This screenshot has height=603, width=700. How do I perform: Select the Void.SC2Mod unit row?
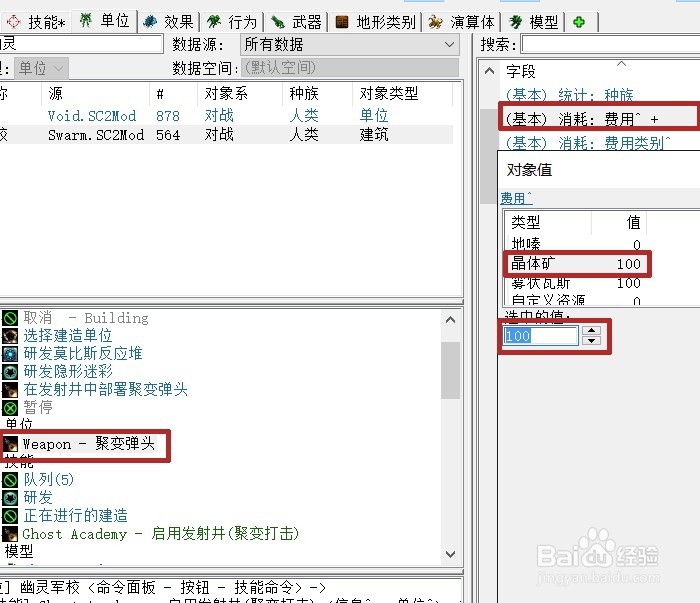226,116
